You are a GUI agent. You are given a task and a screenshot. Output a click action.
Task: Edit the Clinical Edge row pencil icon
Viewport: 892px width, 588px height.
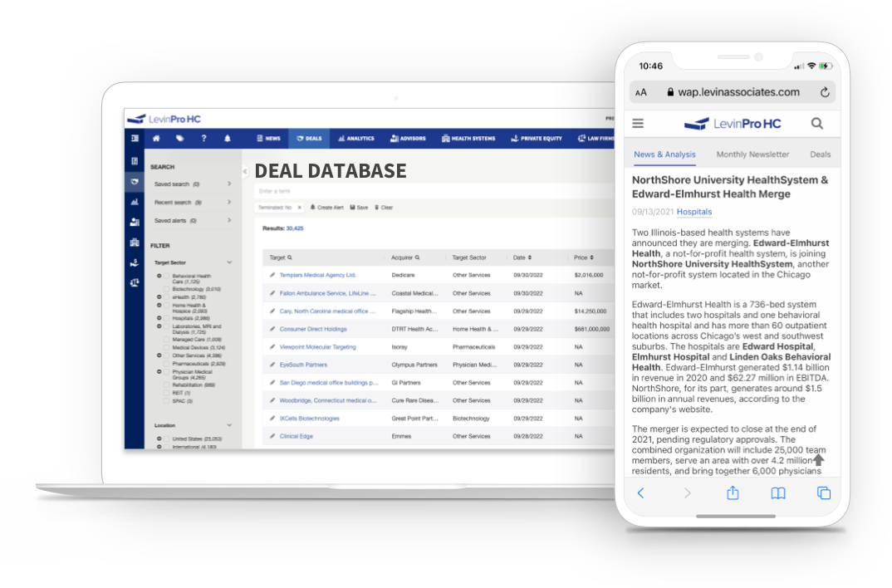(272, 436)
